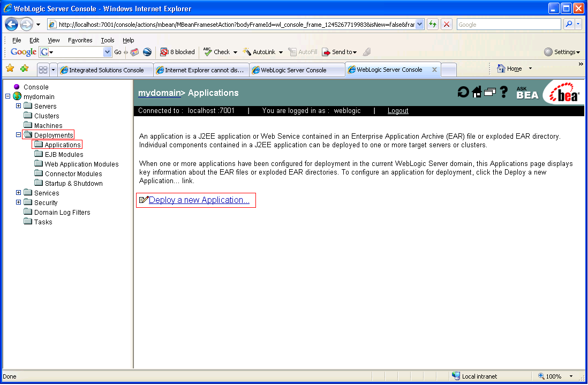Click the house-shaped home icon in the header
Viewport: 588px width, 385px height.
point(477,93)
